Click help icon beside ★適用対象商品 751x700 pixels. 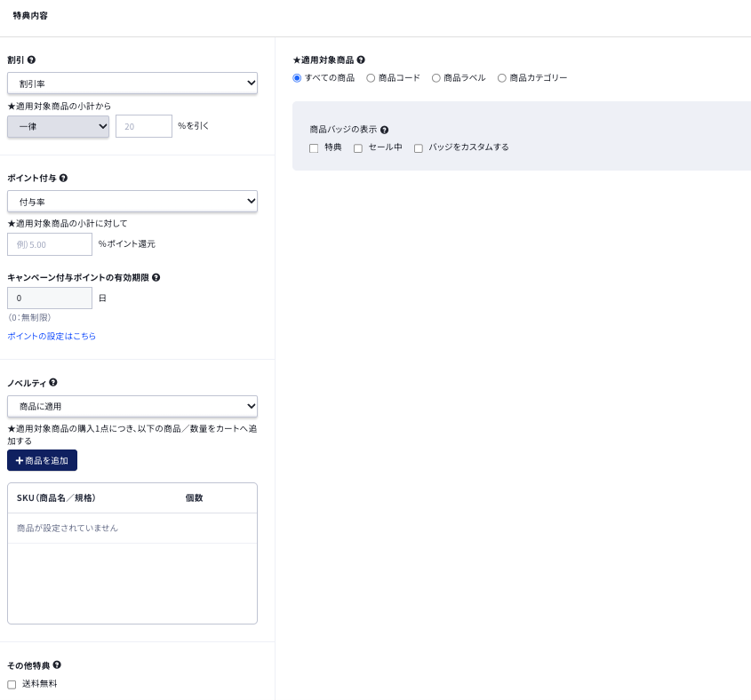point(361,60)
